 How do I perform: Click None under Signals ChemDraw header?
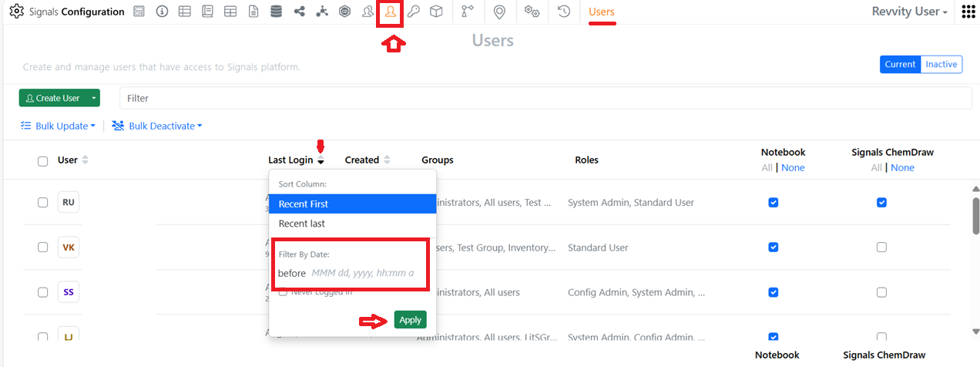point(902,167)
